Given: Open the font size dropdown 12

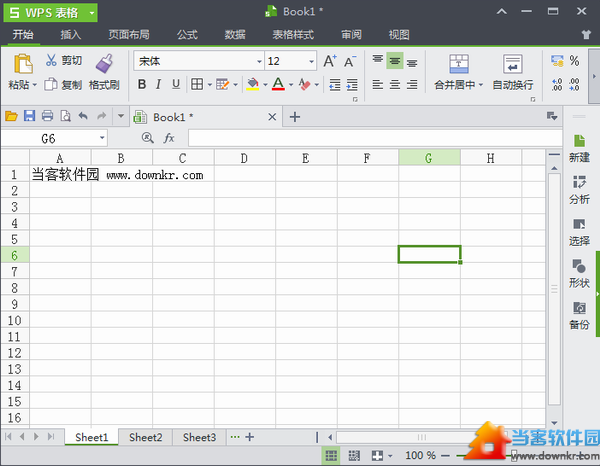Looking at the screenshot, I should click(x=311, y=61).
